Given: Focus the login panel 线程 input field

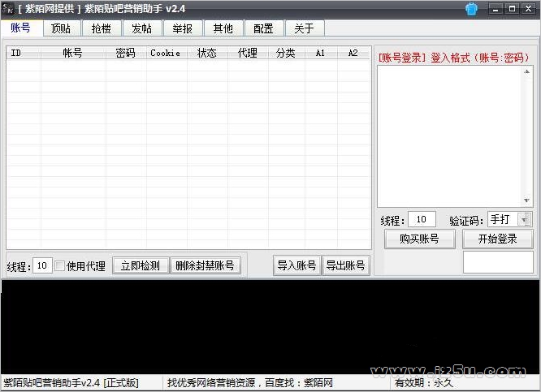Looking at the screenshot, I should 422,219.
